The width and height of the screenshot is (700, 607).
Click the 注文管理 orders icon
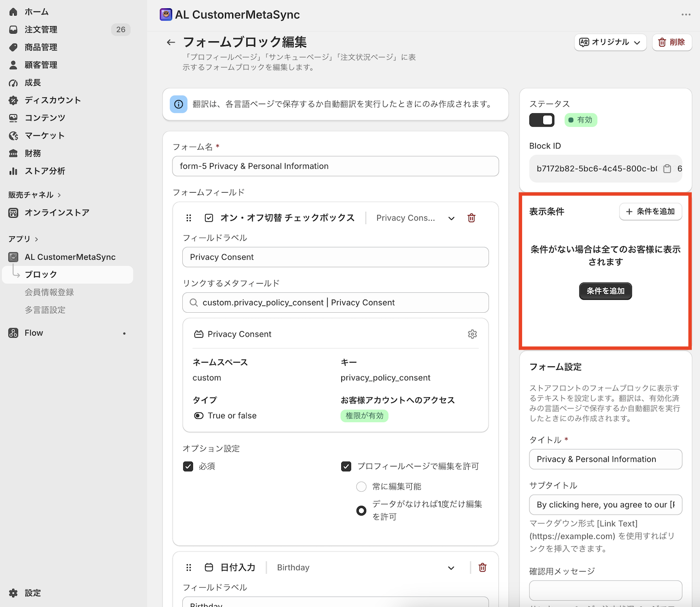click(x=13, y=30)
